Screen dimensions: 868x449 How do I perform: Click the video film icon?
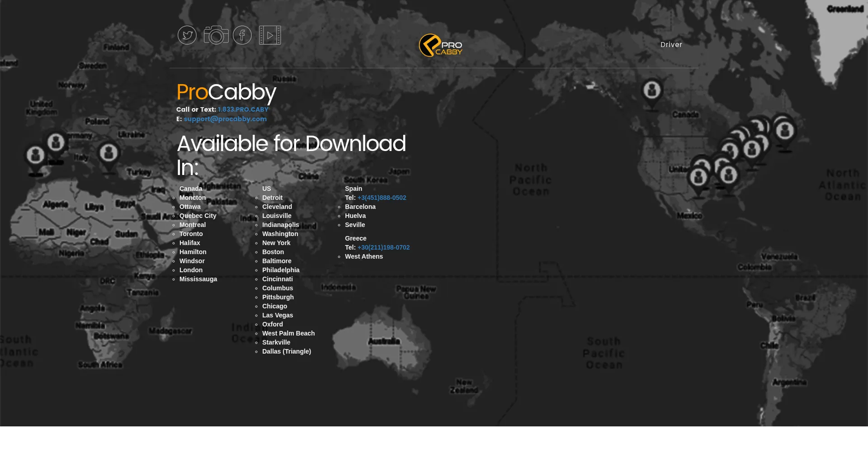[270, 35]
